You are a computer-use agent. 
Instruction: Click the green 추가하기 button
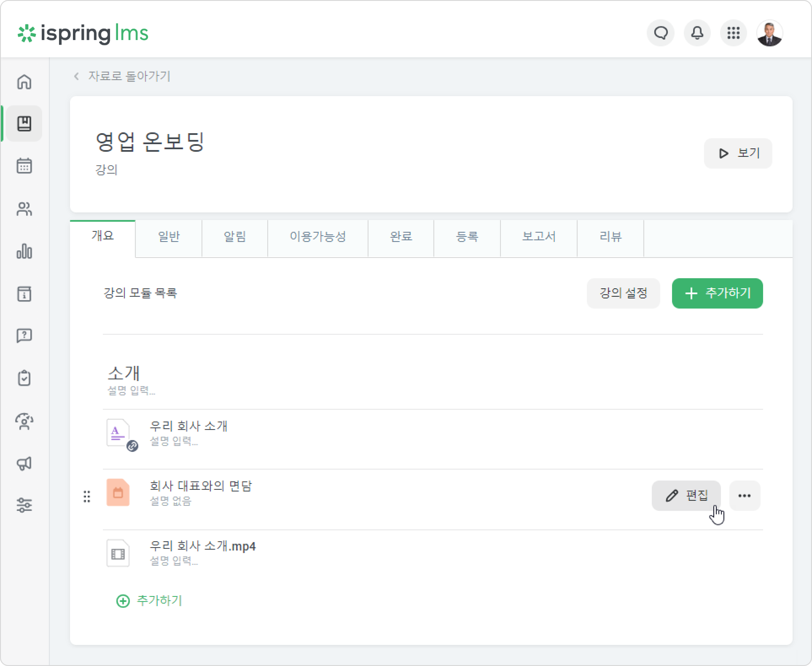[x=717, y=294]
